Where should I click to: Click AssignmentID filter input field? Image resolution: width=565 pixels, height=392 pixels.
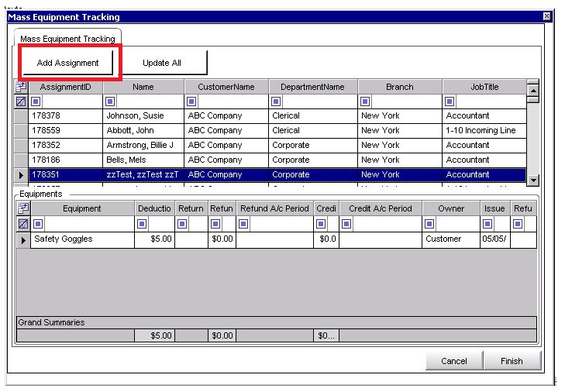pos(72,101)
